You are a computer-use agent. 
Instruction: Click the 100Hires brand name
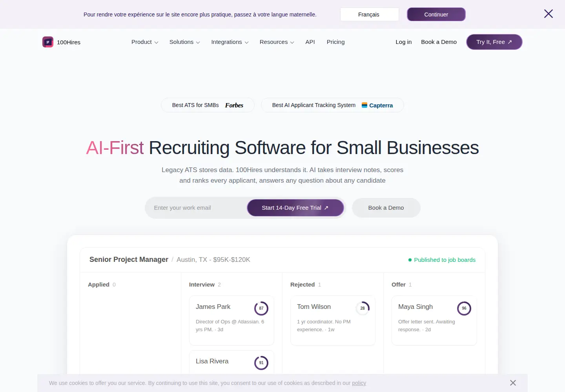pyautogui.click(x=69, y=42)
